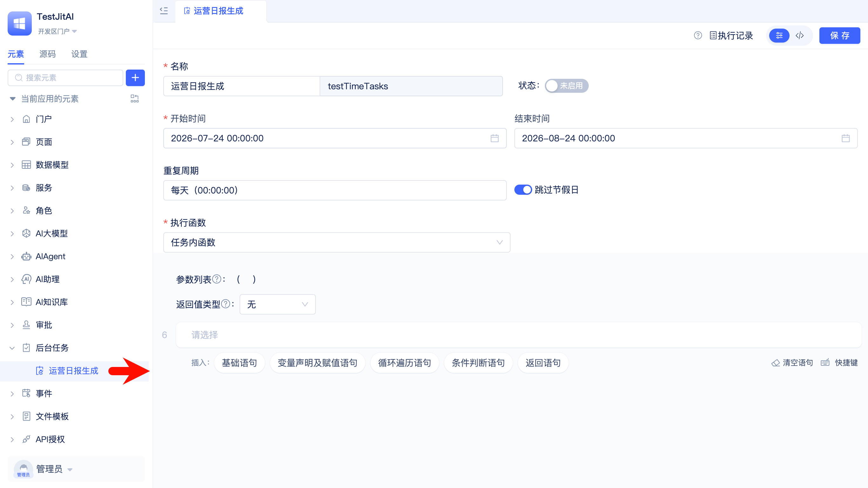Add a new element with the plus button
The width and height of the screenshot is (868, 488).
(135, 78)
